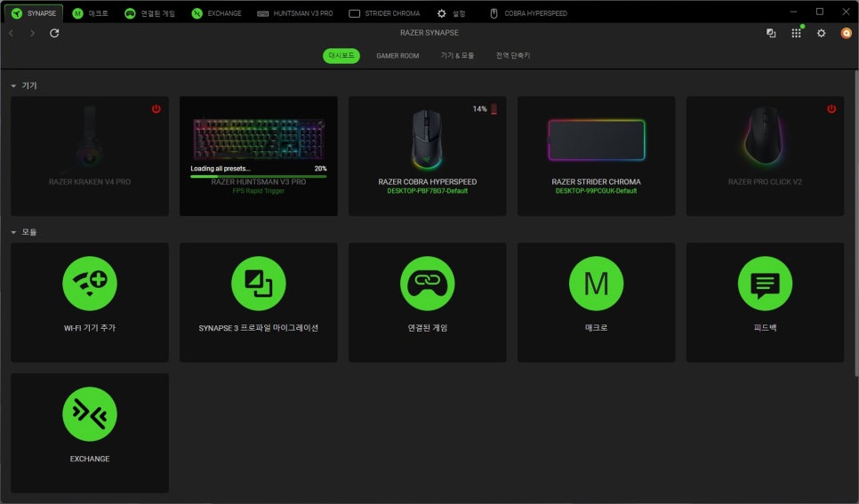The width and height of the screenshot is (859, 504).
Task: Open the profile migration icon in top right
Action: click(771, 33)
